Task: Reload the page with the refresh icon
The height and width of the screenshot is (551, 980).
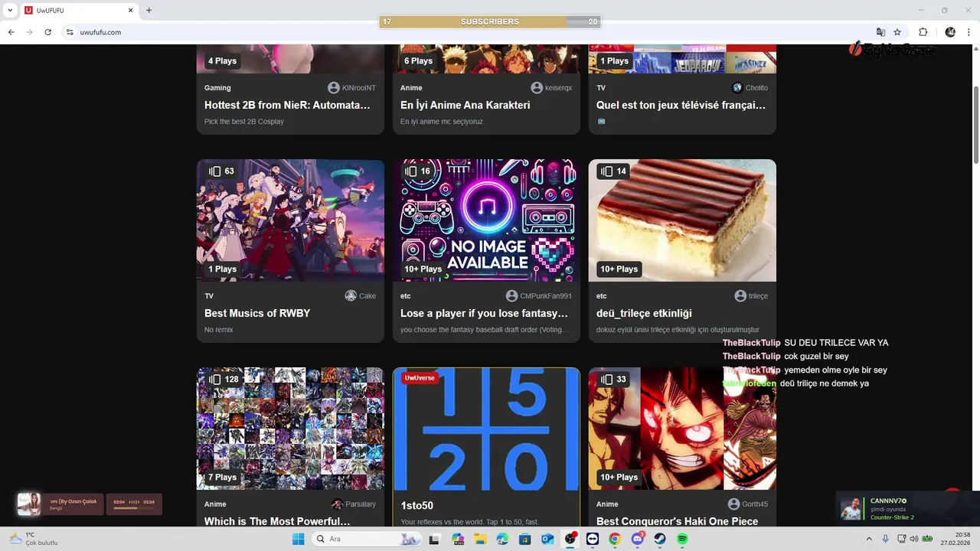Action: 47,32
